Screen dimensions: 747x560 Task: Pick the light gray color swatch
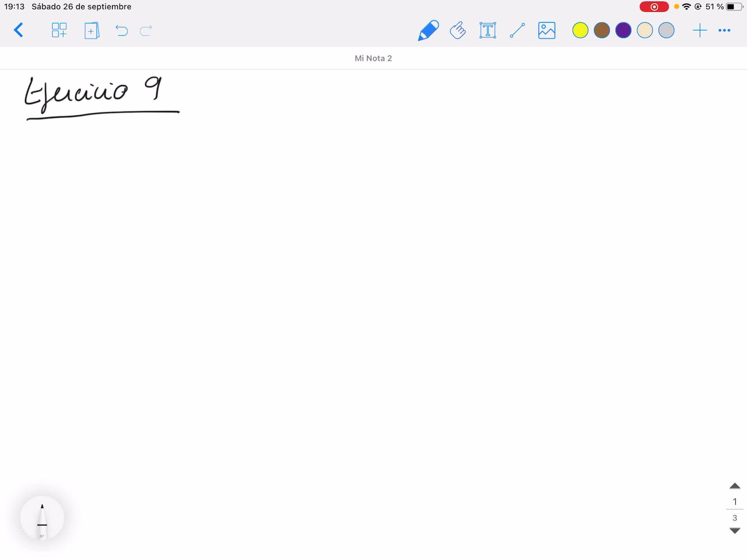point(666,30)
